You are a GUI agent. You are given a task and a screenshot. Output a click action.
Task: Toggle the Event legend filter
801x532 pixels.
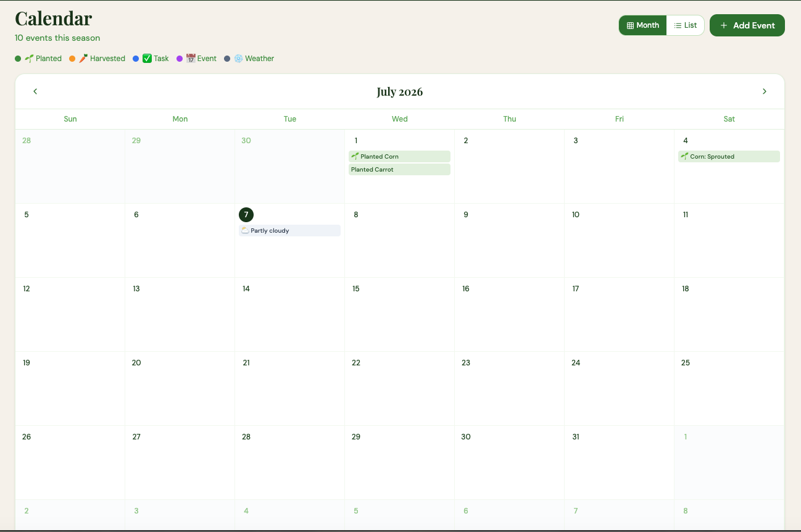[196, 59]
